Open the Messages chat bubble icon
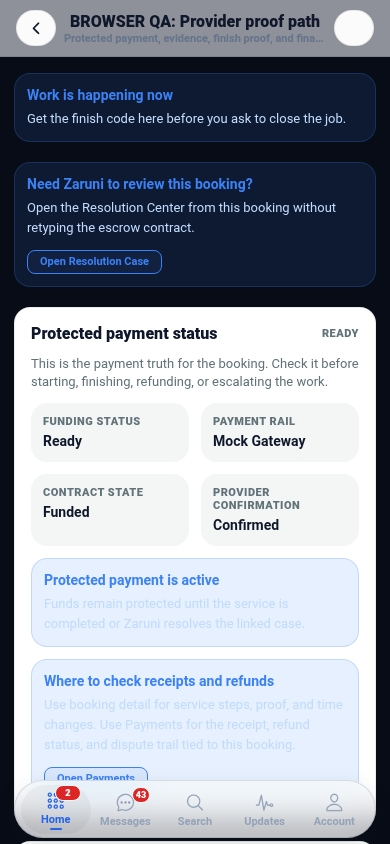This screenshot has height=844, width=390. pyautogui.click(x=125, y=803)
